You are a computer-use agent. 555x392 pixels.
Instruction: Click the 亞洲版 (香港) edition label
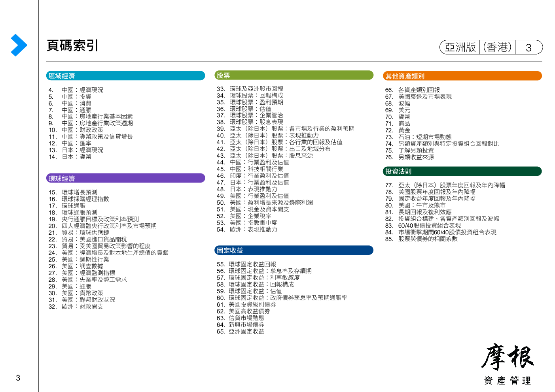pyautogui.click(x=478, y=47)
